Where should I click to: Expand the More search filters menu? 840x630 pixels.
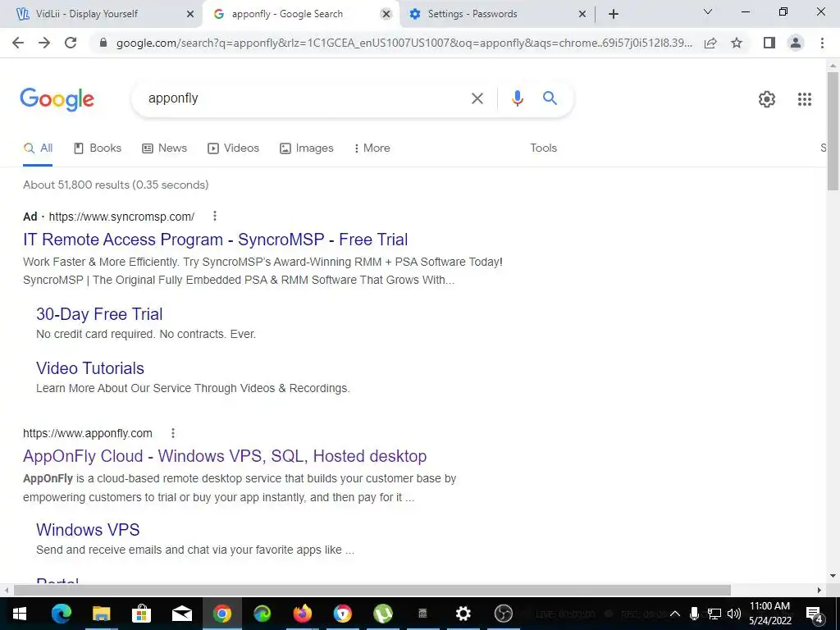[x=372, y=148]
